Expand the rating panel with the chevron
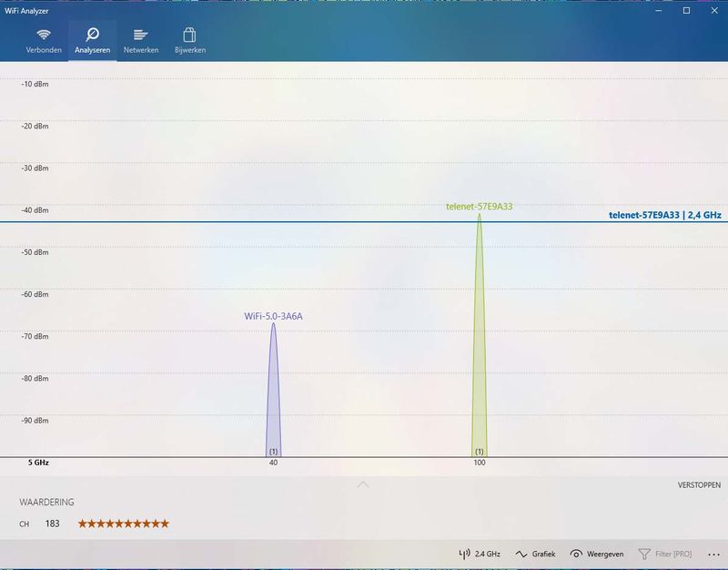728x570 pixels. pos(363,484)
